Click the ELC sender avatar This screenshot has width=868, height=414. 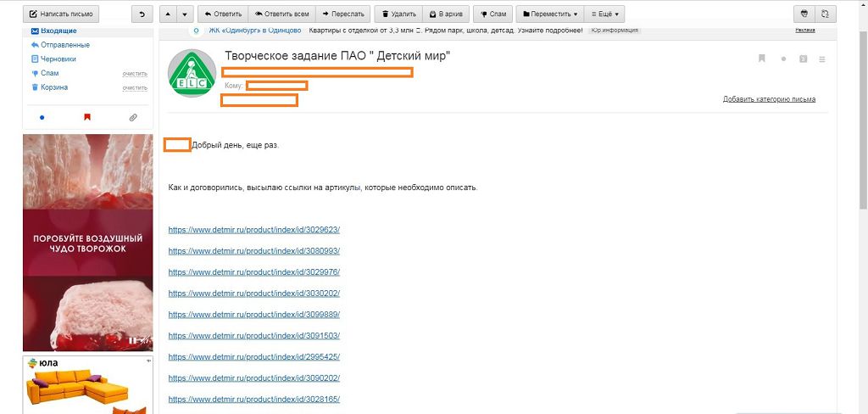[192, 73]
